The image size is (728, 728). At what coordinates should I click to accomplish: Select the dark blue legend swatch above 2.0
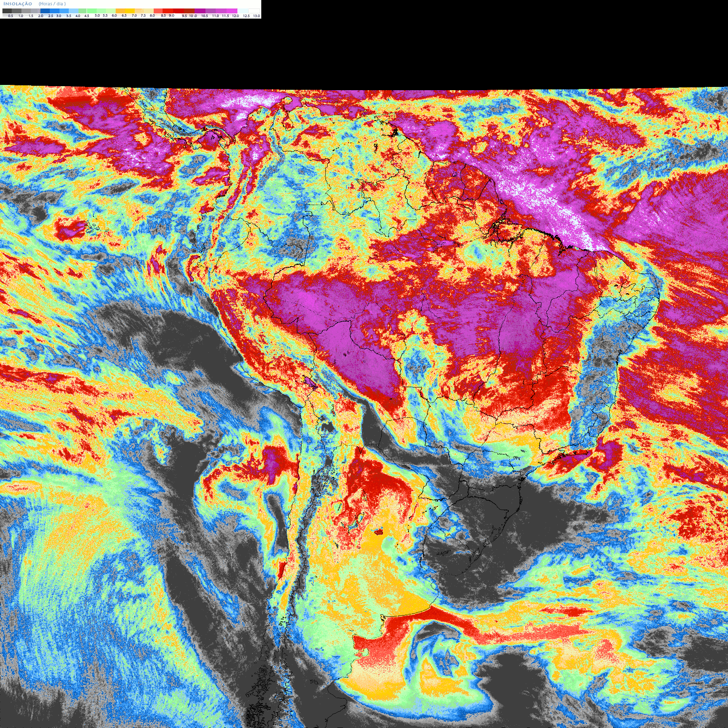point(45,11)
